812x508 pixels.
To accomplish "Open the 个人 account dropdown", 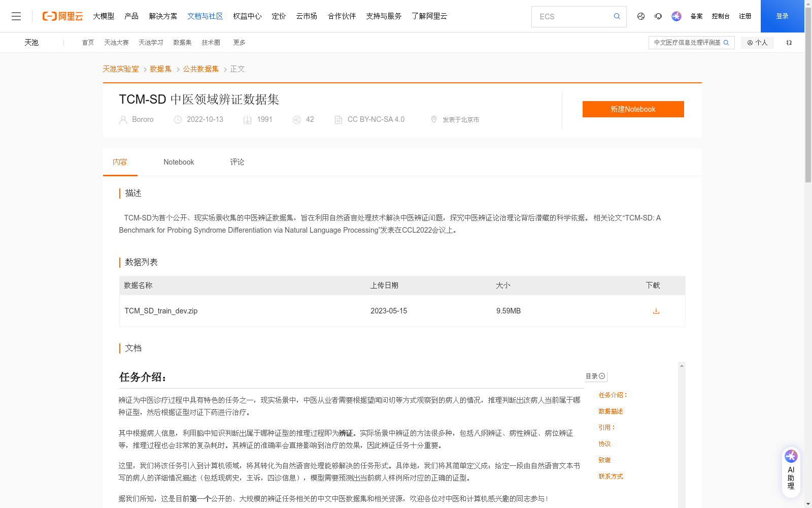I will pyautogui.click(x=757, y=43).
